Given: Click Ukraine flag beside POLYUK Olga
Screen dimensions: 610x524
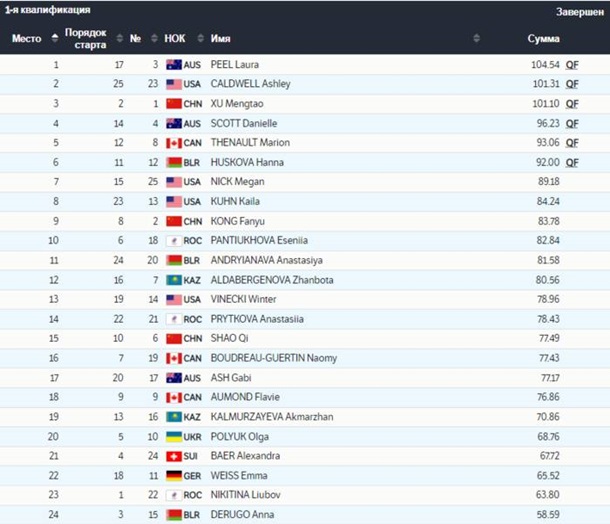Looking at the screenshot, I should click(x=172, y=436).
